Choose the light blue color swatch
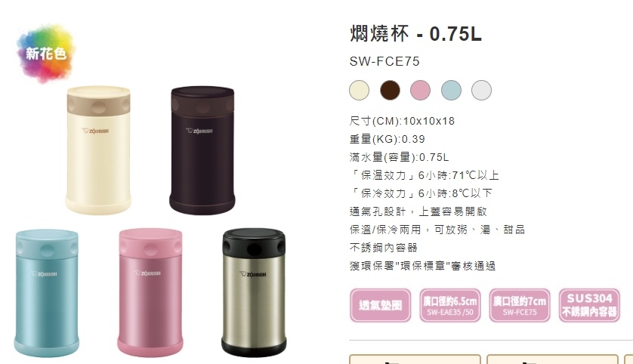 point(451,90)
